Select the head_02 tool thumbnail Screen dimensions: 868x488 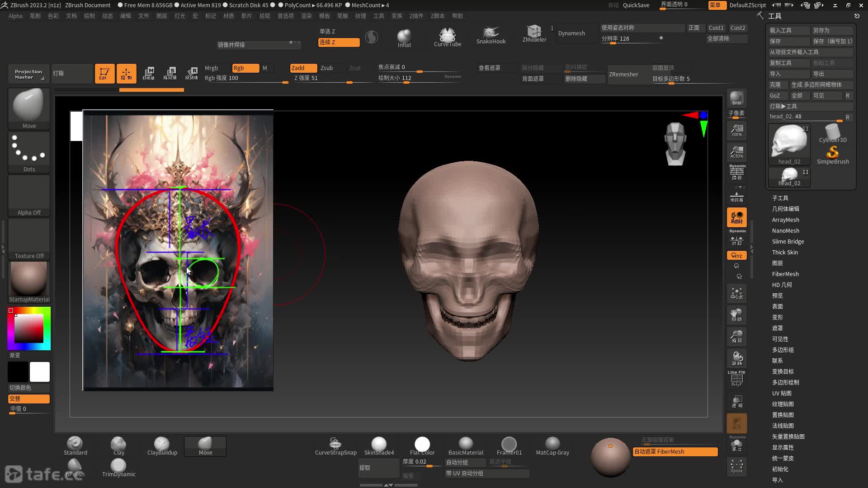pyautogui.click(x=789, y=145)
